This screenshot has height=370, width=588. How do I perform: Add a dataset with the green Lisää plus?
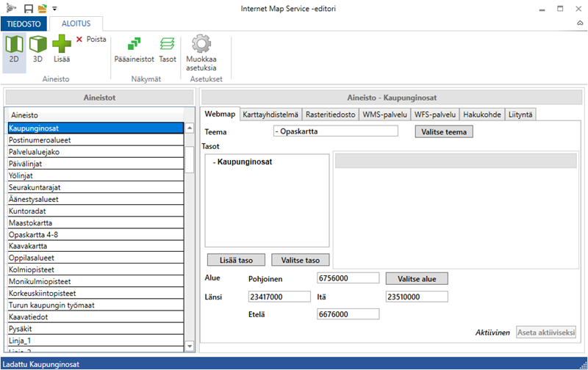click(62, 49)
